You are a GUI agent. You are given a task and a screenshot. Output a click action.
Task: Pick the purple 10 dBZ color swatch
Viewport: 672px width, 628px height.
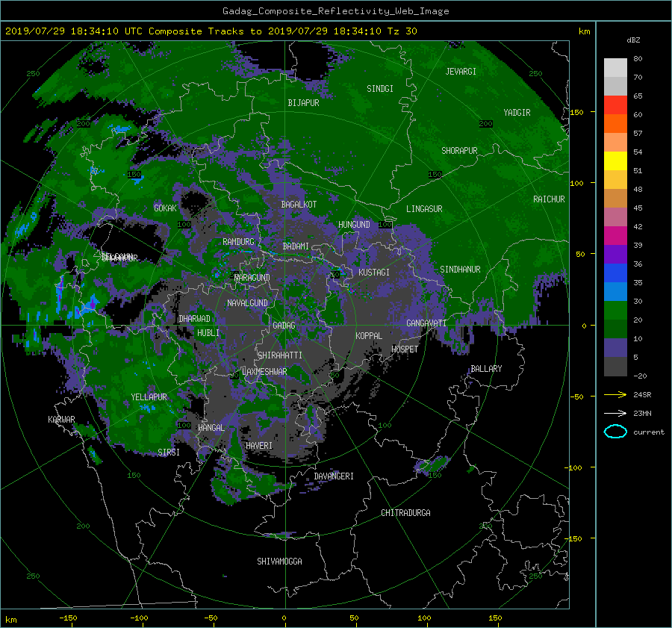(615, 348)
